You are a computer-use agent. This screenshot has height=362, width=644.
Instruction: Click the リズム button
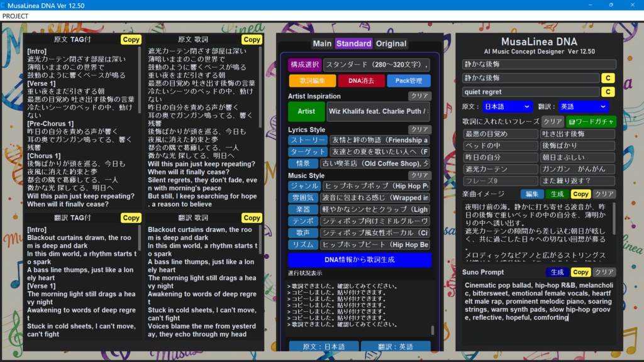click(x=303, y=244)
